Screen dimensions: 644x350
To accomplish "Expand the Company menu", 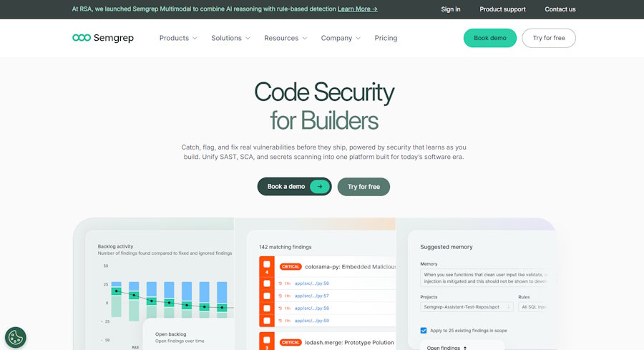I will coord(341,38).
